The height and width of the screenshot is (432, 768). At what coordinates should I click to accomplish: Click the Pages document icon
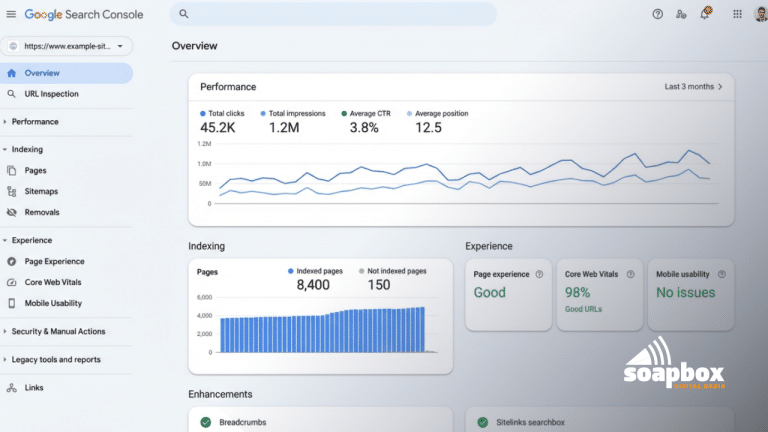11,170
